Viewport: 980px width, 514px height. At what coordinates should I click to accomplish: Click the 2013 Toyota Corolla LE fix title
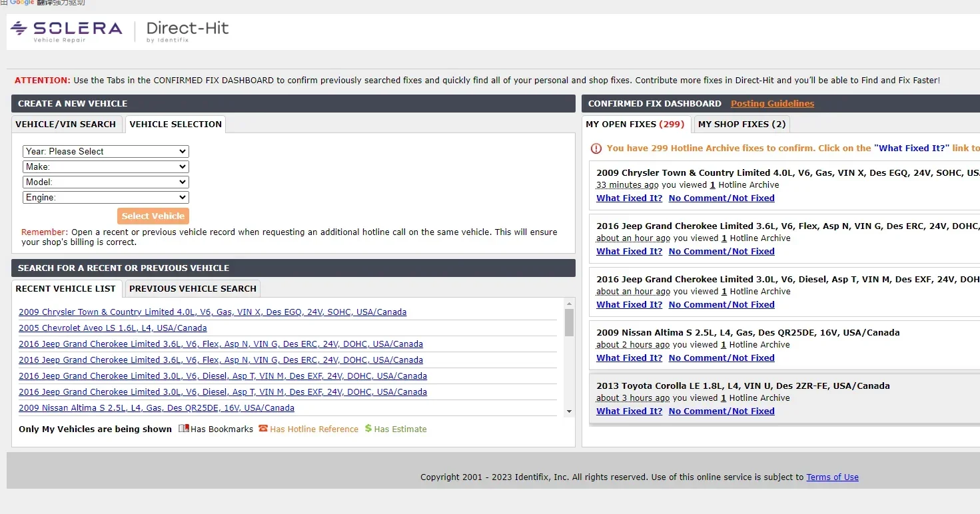(743, 385)
